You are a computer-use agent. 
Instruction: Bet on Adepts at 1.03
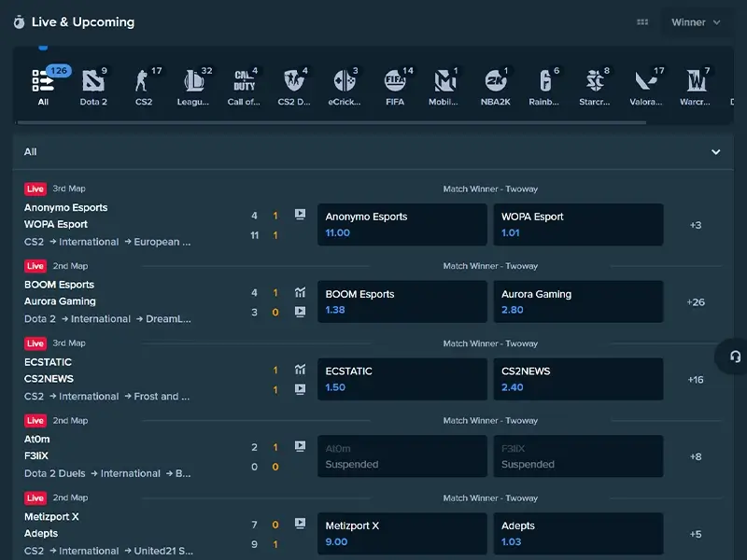(578, 534)
